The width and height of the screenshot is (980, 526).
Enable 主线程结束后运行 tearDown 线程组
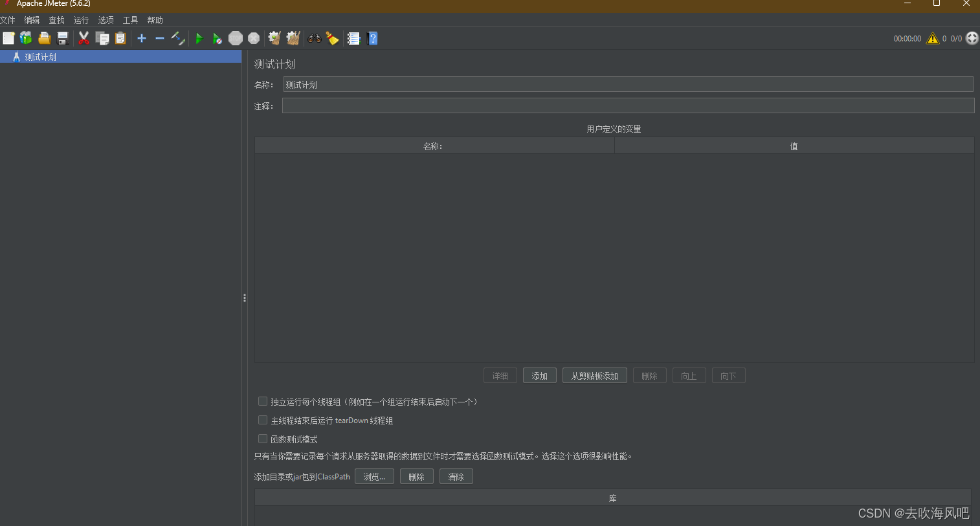point(263,420)
